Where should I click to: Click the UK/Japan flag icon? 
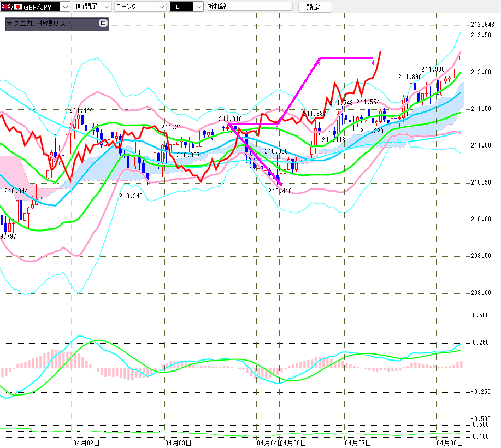(x=11, y=7)
